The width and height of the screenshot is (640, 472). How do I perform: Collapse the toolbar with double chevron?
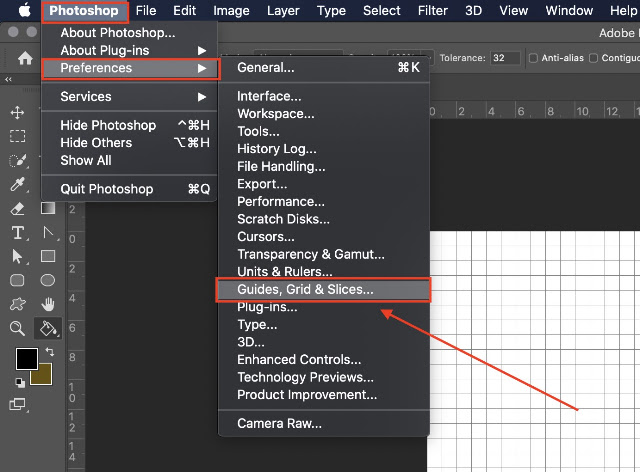8,80
